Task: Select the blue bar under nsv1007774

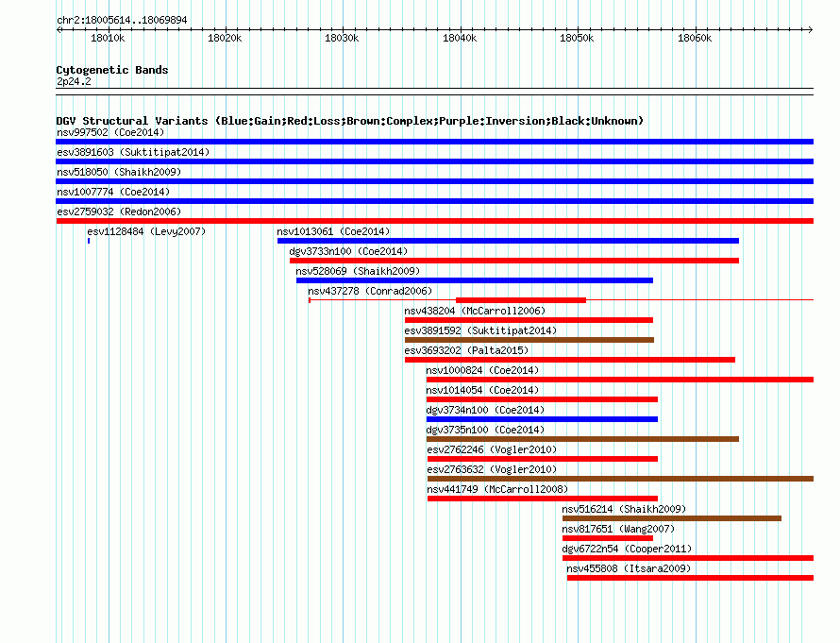Action: tap(434, 201)
